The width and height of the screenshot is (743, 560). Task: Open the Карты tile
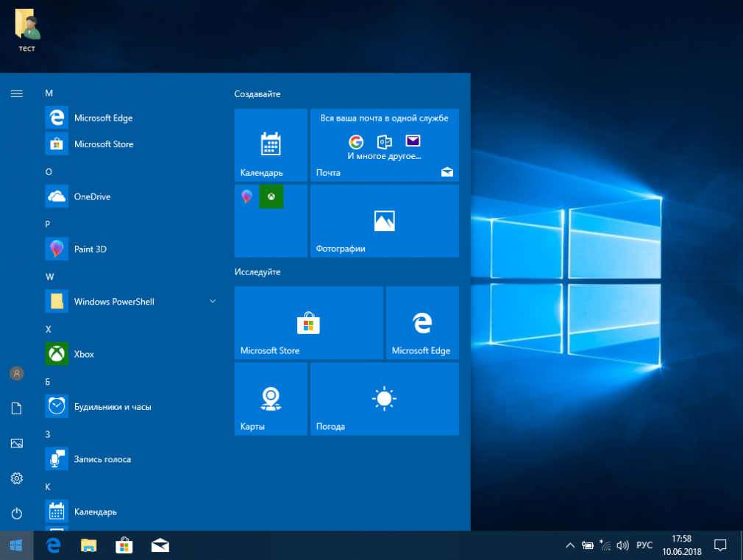click(x=271, y=399)
